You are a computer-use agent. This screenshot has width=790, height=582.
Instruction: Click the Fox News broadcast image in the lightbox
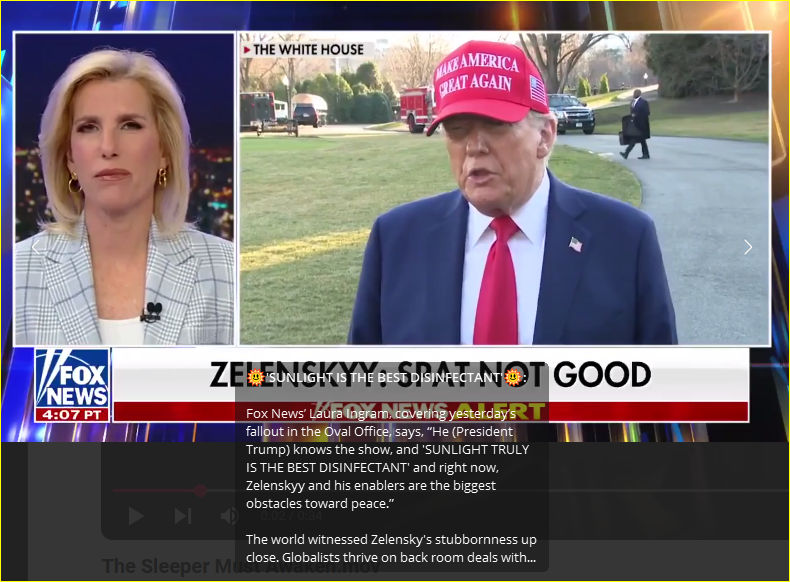tap(395, 222)
